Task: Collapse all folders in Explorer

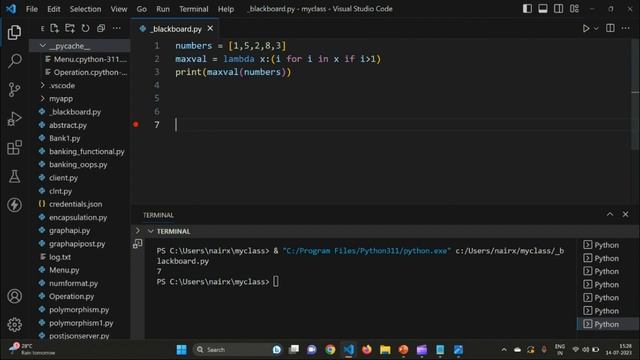Action: point(101,28)
